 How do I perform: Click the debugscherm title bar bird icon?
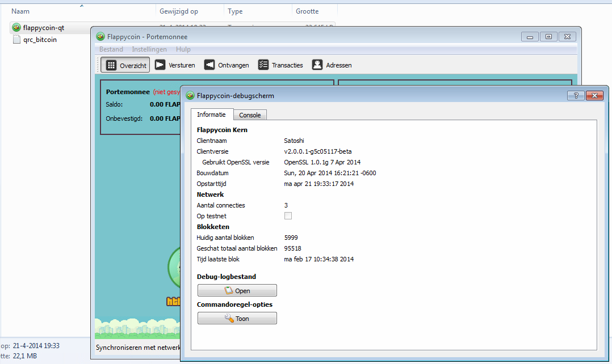coord(190,95)
